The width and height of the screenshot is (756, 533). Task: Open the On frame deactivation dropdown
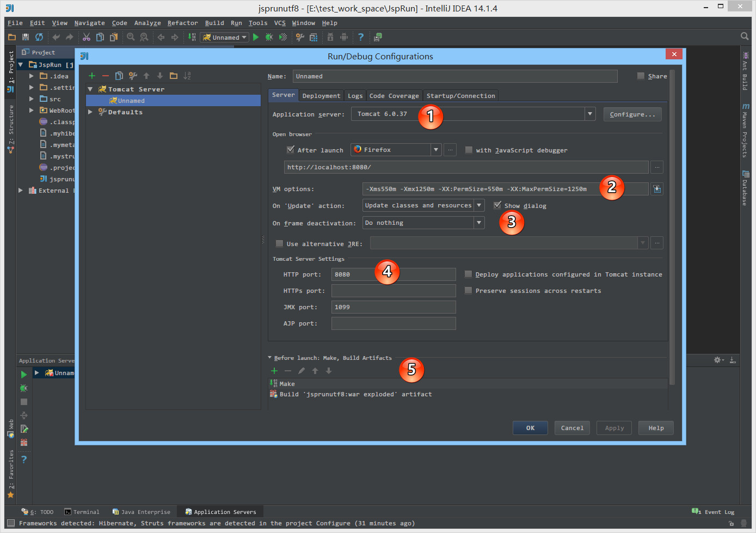[478, 223]
